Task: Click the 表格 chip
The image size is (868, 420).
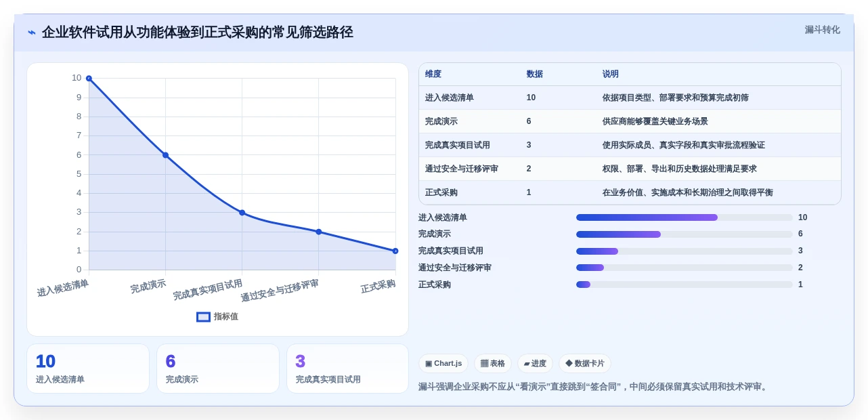Action: coord(493,364)
